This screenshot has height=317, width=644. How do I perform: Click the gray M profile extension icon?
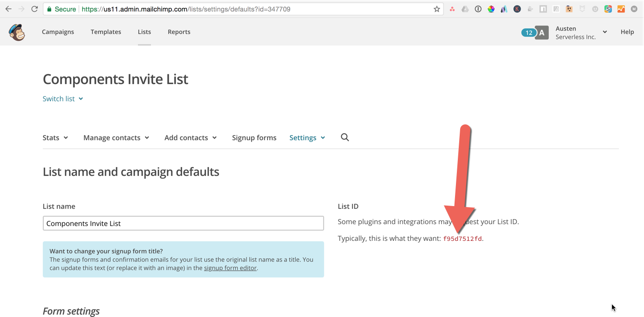pos(634,9)
